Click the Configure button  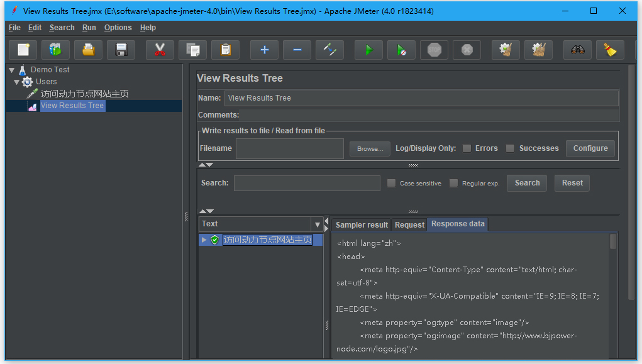[590, 148]
